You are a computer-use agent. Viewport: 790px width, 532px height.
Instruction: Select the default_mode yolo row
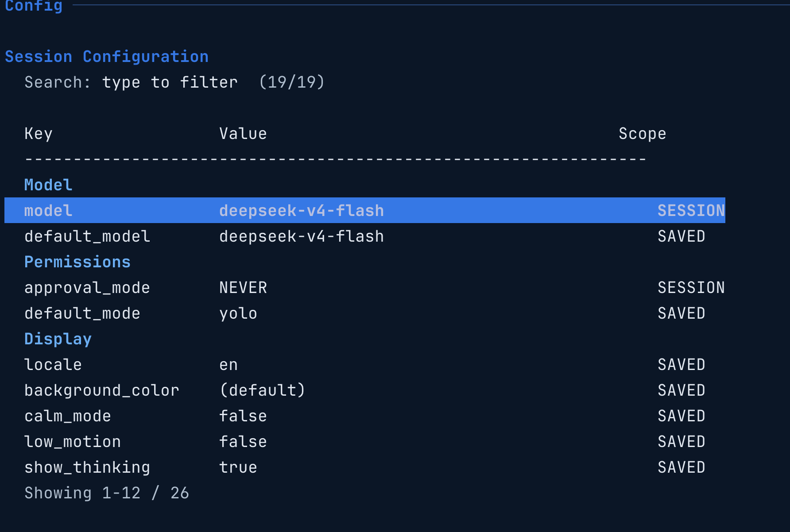(x=365, y=313)
